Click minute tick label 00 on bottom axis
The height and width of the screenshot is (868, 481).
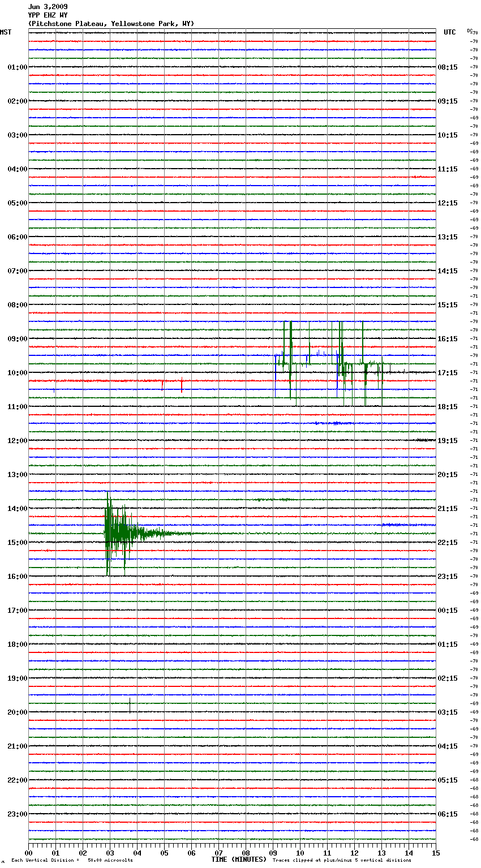point(28,853)
